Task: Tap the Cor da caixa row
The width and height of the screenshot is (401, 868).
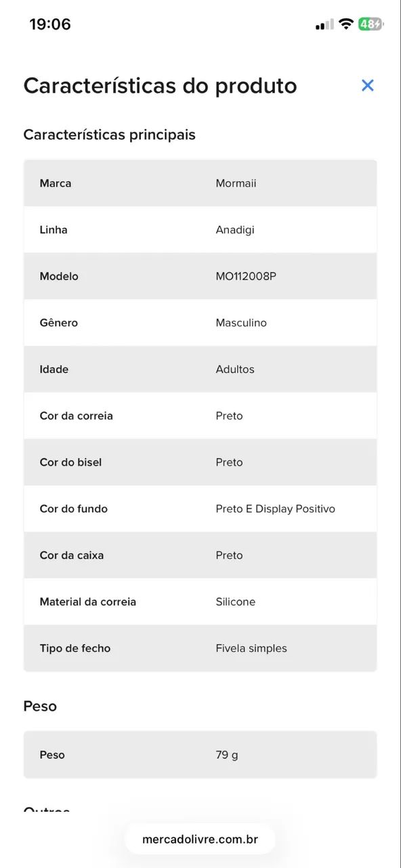Action: click(x=200, y=555)
